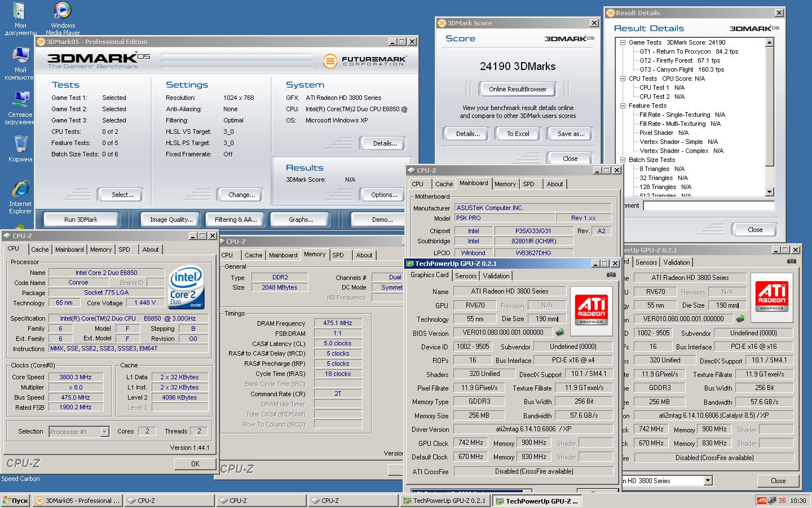
Task: Open the My Computer desktop icon
Action: click(x=20, y=63)
